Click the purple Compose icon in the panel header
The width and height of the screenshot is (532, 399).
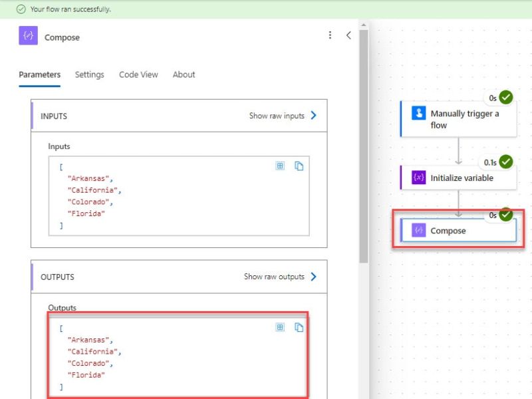(27, 37)
